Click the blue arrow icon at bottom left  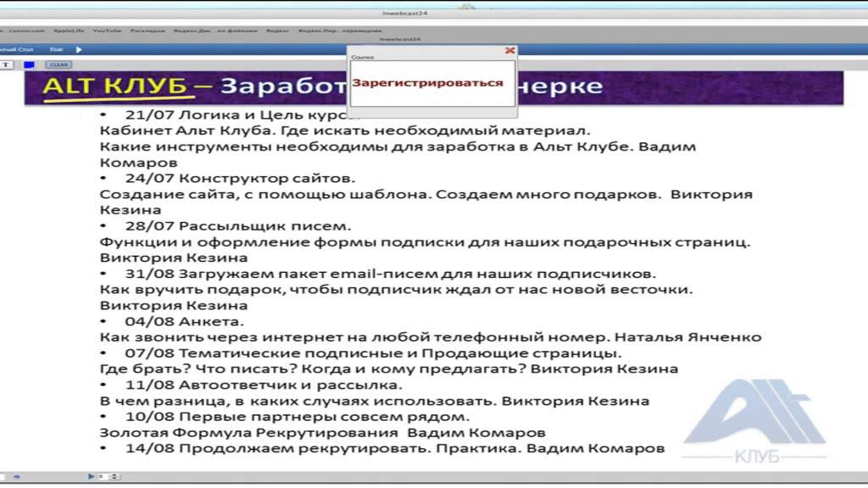[17, 476]
